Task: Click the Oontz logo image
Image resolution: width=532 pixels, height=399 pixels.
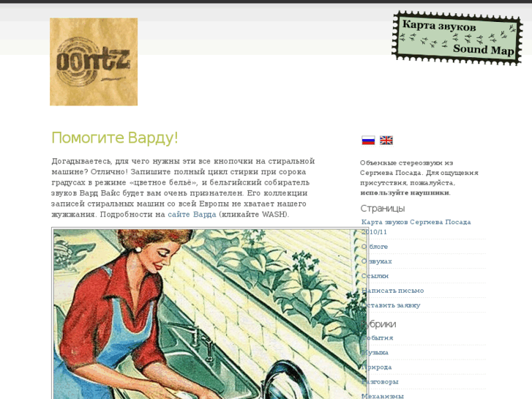Action: click(x=94, y=61)
